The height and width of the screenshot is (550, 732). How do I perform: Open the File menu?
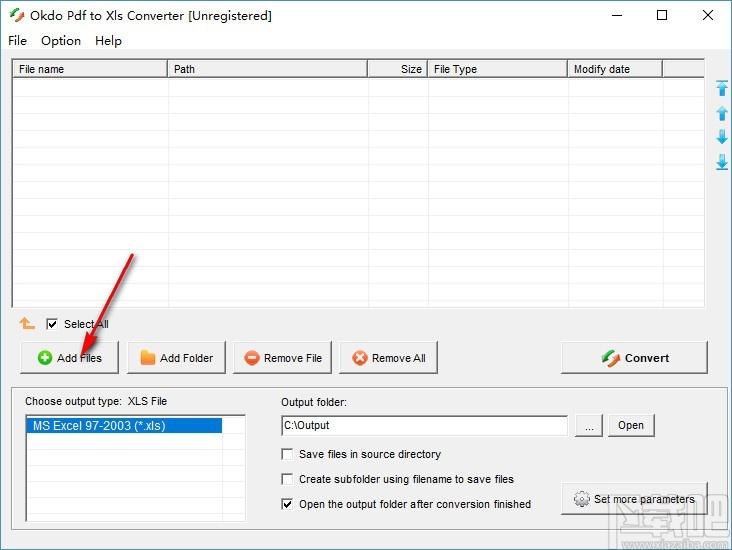coord(17,41)
